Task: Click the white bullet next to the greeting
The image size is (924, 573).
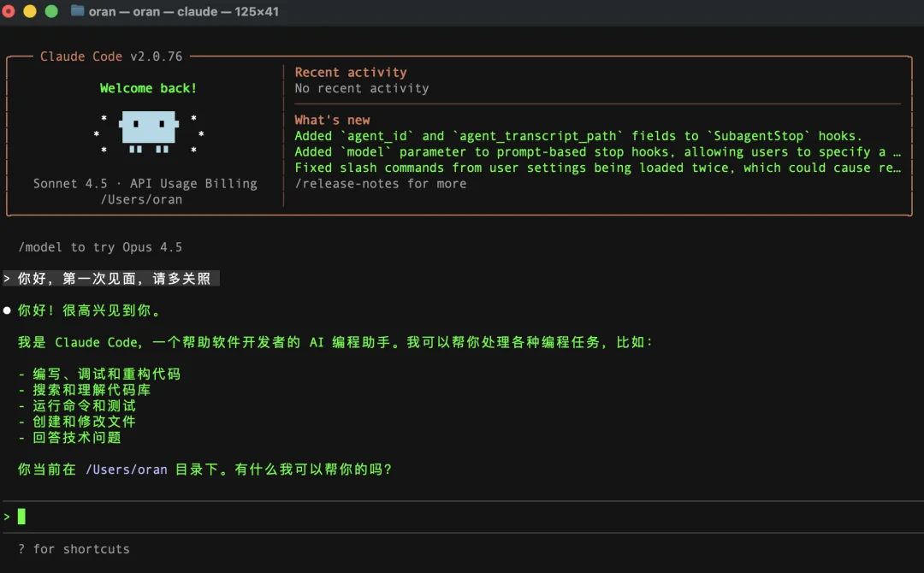Action: point(8,310)
